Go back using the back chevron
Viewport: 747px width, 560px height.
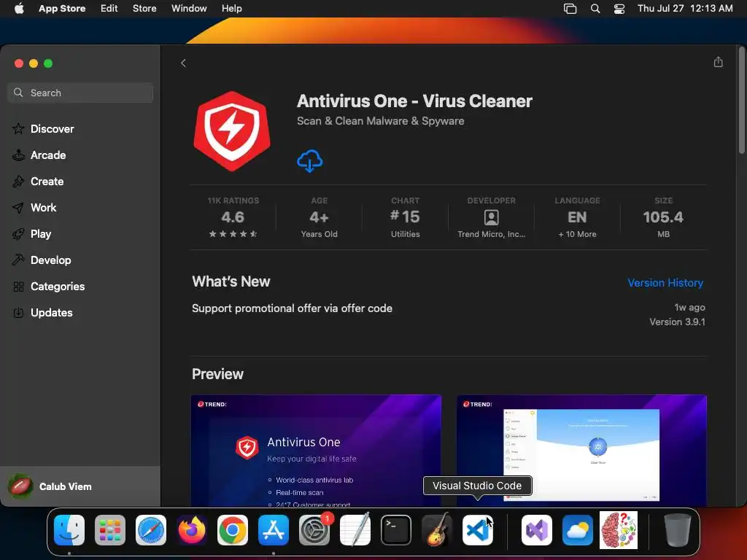tap(183, 63)
